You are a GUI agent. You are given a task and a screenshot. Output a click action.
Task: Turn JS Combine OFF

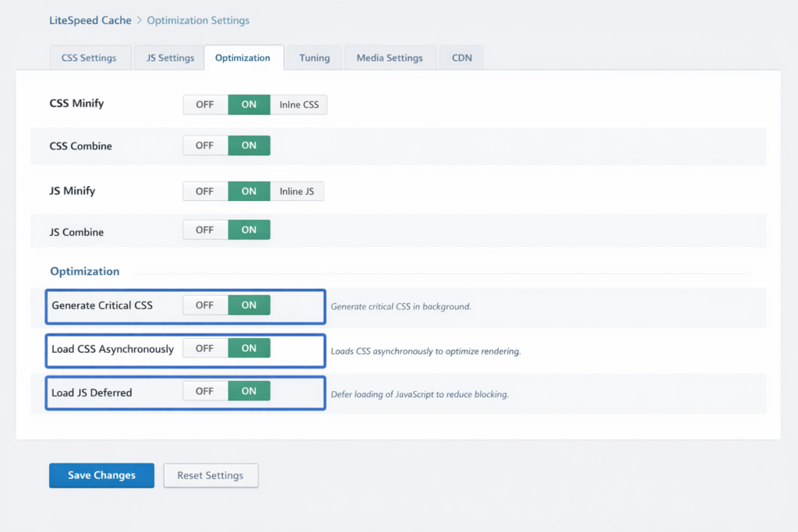point(205,230)
